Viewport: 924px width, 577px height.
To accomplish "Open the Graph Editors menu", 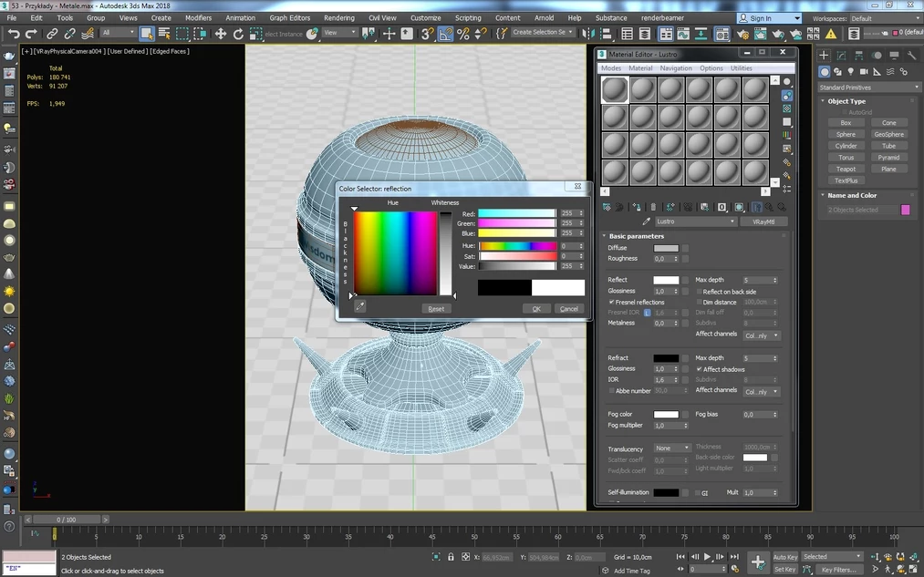I will [289, 17].
